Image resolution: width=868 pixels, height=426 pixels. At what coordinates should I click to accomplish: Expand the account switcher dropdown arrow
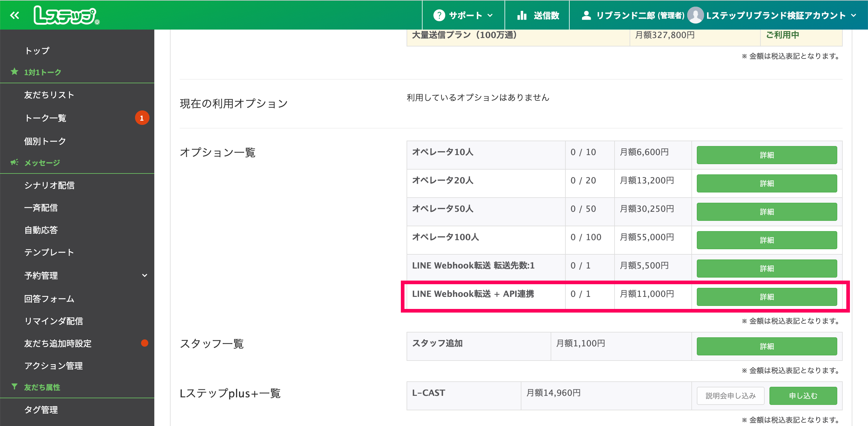click(x=854, y=15)
